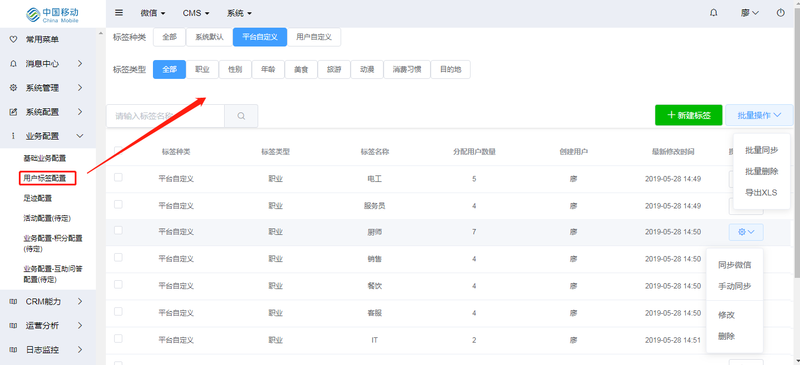This screenshot has height=365, width=800.
Task: Click the search magnifier button
Action: click(241, 116)
